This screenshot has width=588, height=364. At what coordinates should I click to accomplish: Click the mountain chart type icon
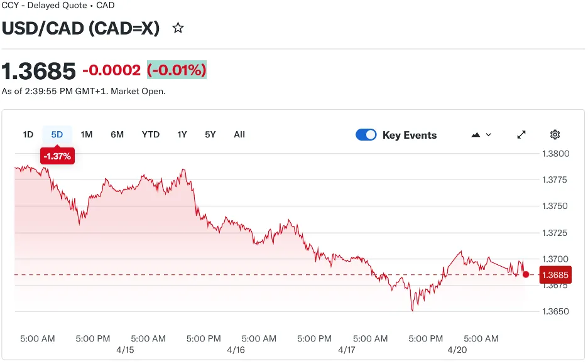click(x=476, y=135)
